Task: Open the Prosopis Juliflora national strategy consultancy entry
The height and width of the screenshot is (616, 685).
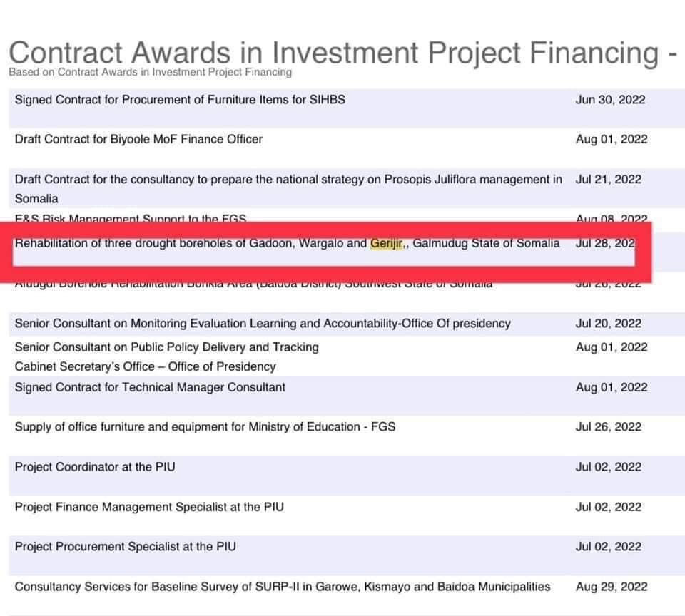Action: [288, 189]
